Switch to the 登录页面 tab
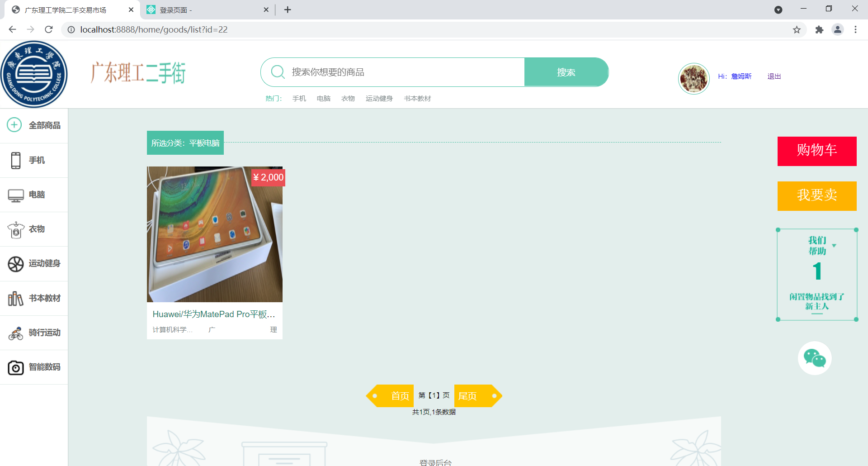 coord(208,10)
